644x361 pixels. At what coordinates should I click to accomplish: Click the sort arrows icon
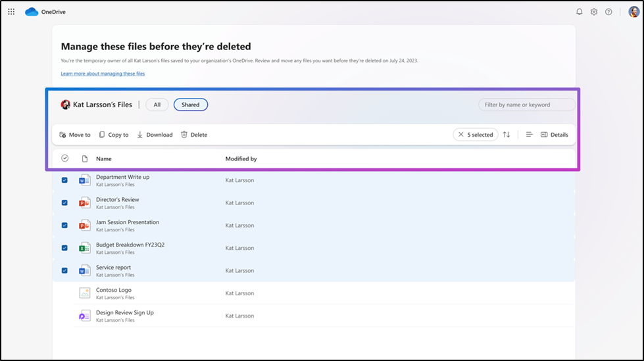click(x=507, y=135)
